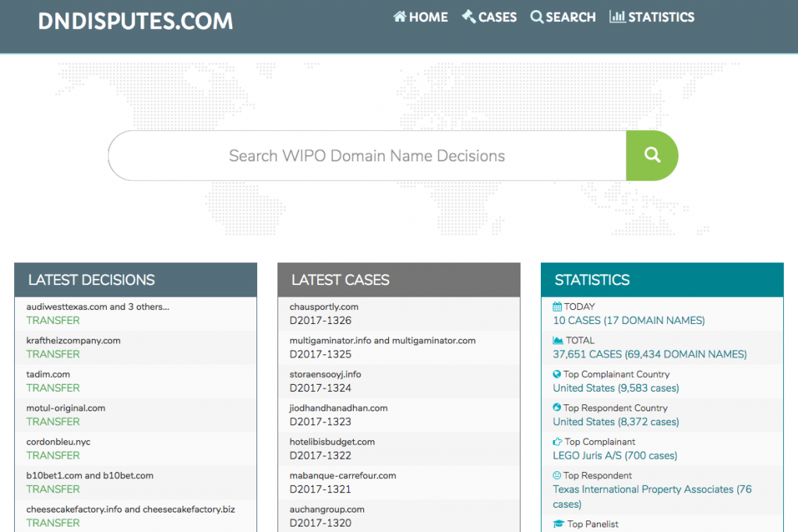798x532 pixels.
Task: Click TRANSFER under cordonbleu.nyc
Action: click(x=53, y=455)
